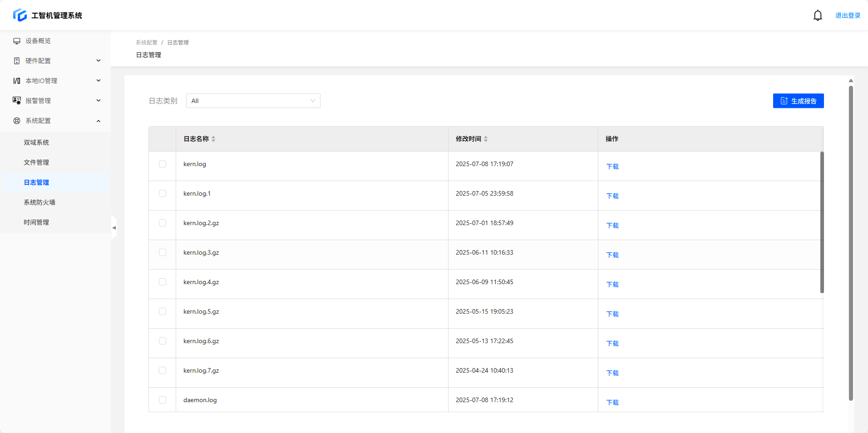
Task: Sort by 日志名称 column arrows
Action: (213, 139)
